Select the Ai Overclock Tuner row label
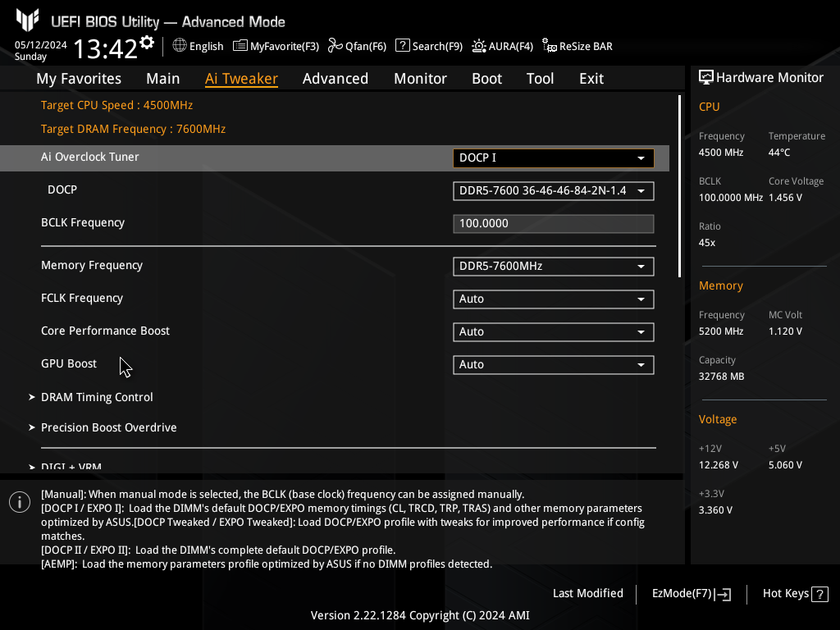Image resolution: width=840 pixels, height=630 pixels. point(90,157)
